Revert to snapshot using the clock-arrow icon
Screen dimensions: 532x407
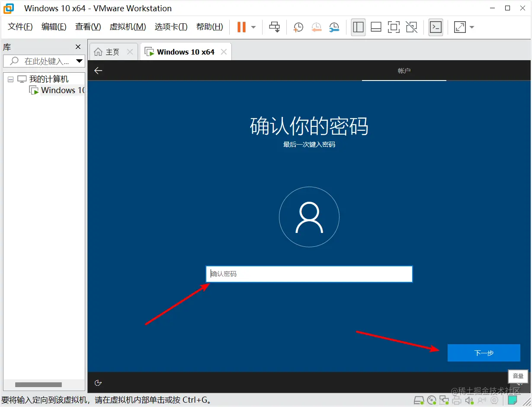click(x=316, y=27)
